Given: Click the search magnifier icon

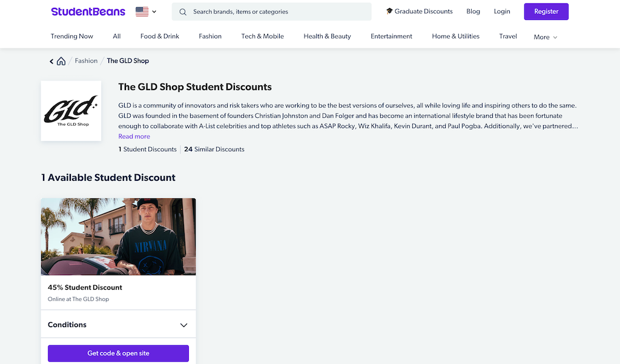Looking at the screenshot, I should coord(183,12).
